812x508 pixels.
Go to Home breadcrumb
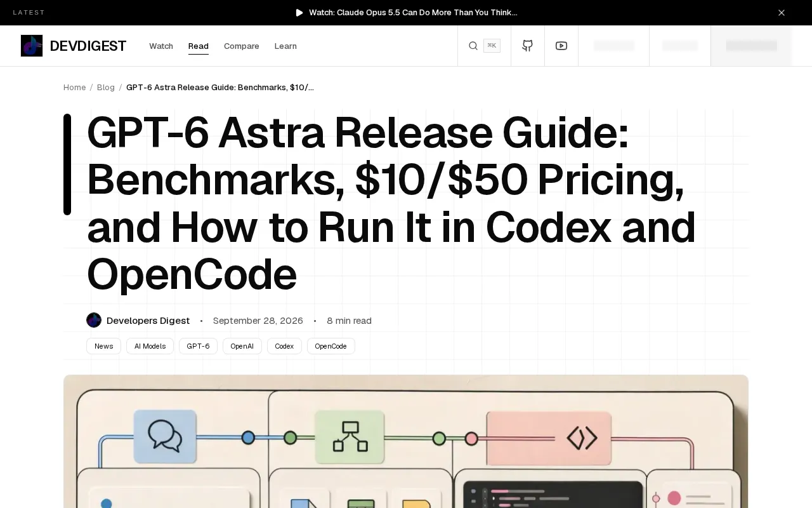[x=74, y=87]
